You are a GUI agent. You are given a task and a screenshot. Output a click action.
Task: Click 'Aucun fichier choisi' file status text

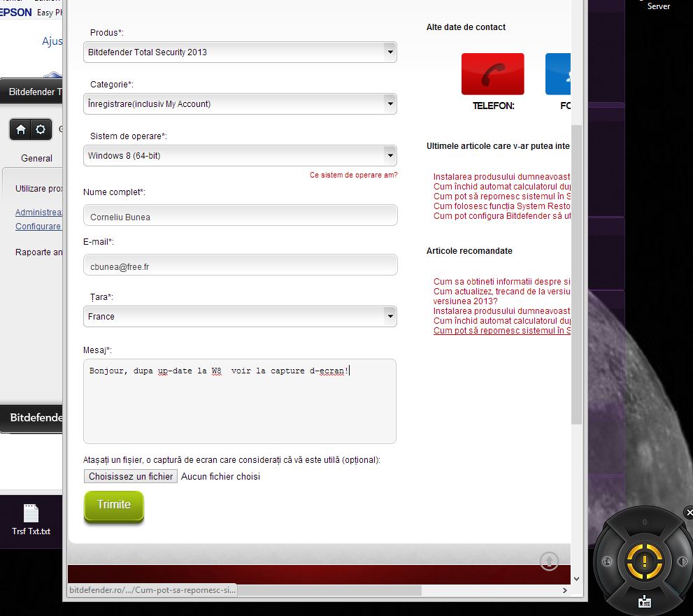click(220, 476)
